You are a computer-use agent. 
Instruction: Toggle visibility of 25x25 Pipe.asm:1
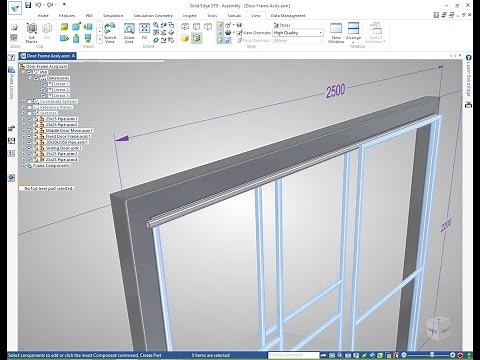point(30,119)
